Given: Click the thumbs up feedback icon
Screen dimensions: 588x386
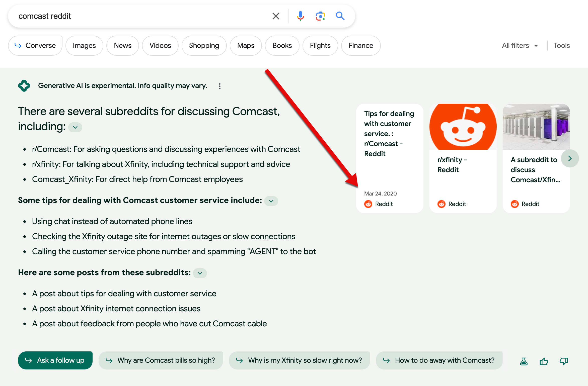Looking at the screenshot, I should point(544,361).
